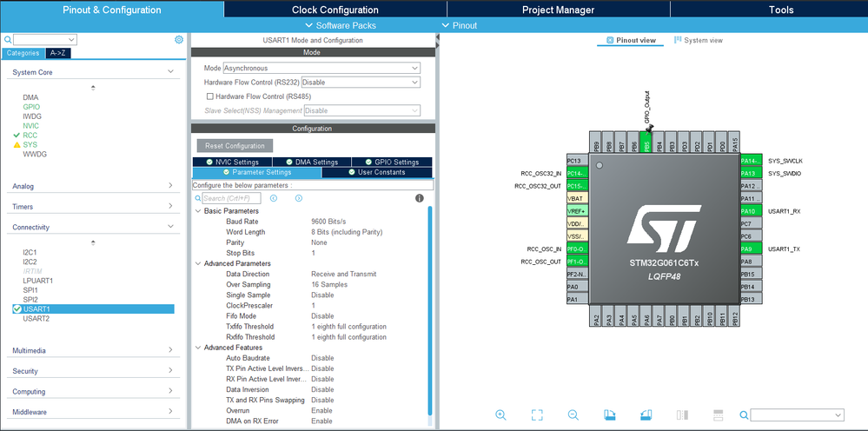Open Hardware Flow Control (RS232) dropdown

[361, 82]
